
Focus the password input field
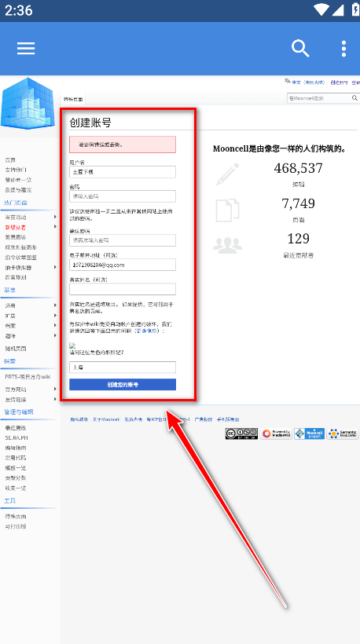click(x=123, y=196)
